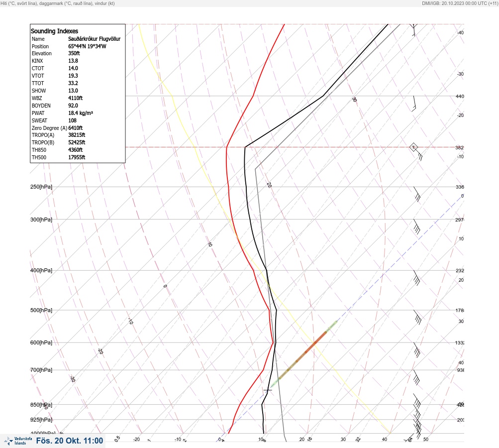
Task: Click the CTOT value 14.0
Action: [73, 68]
